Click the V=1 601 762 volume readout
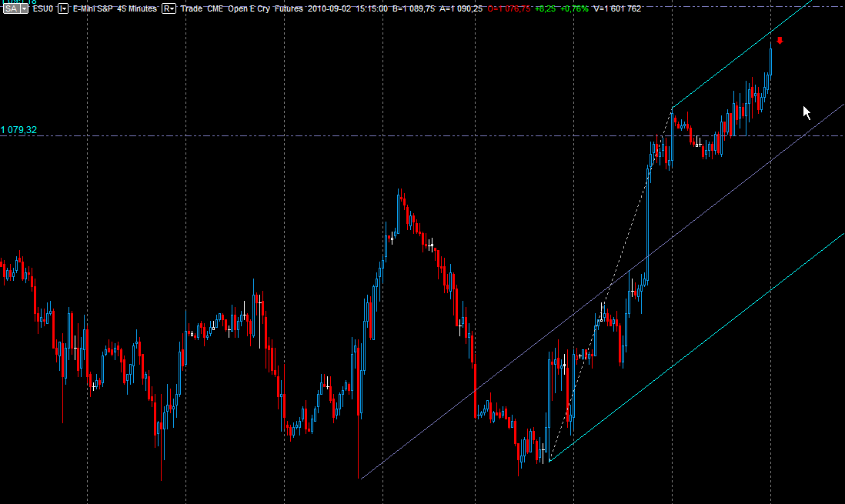The height and width of the screenshot is (504, 845). tap(617, 8)
